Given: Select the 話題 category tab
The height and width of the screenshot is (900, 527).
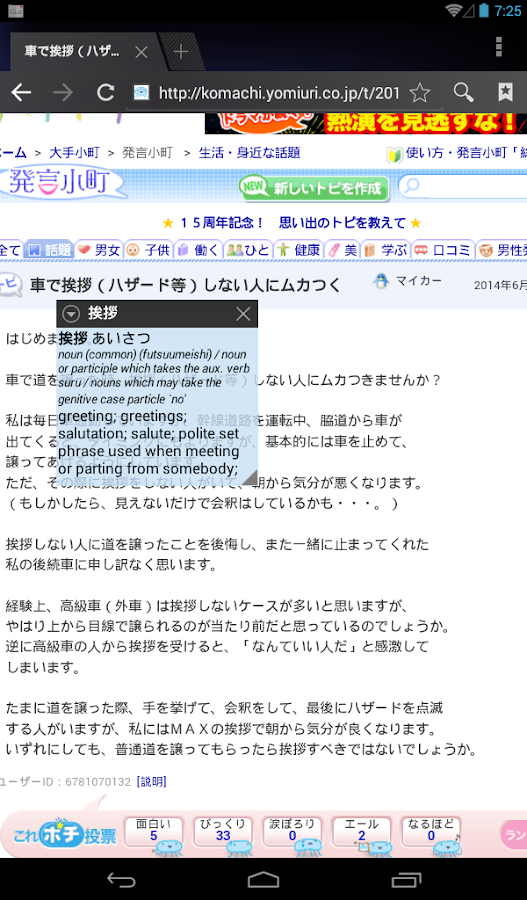Looking at the screenshot, I should [49, 250].
